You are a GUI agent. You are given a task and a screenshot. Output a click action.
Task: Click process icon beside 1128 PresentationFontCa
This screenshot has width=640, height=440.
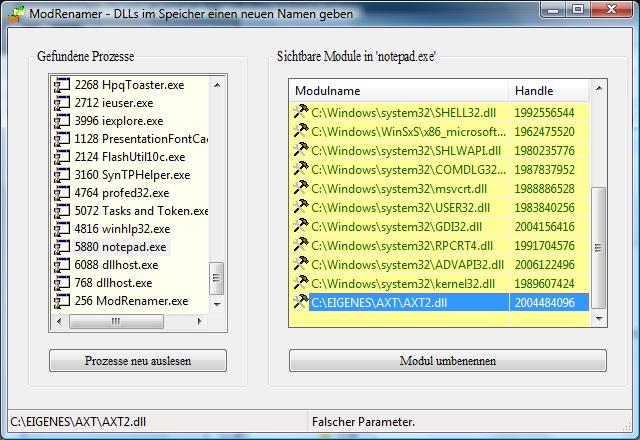62,139
